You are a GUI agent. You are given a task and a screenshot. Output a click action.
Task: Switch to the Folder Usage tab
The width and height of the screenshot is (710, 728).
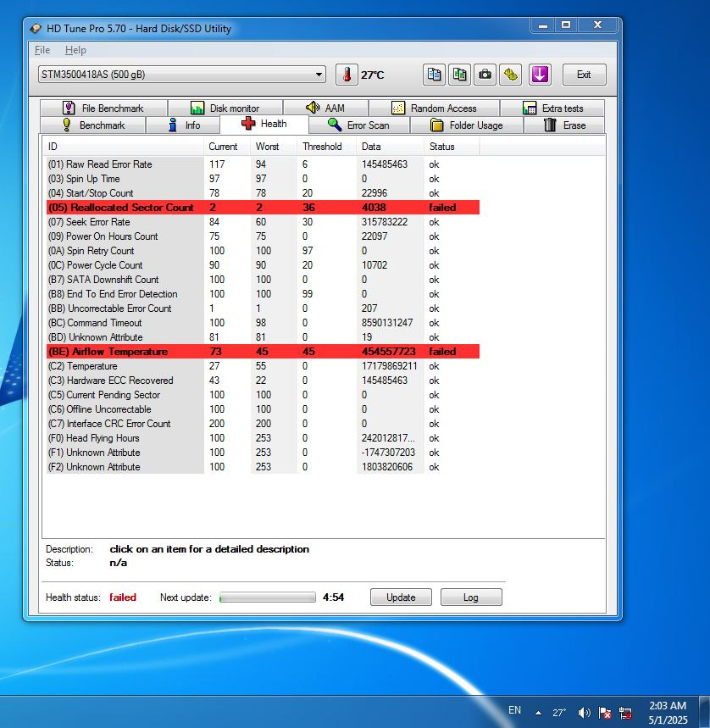tap(466, 125)
